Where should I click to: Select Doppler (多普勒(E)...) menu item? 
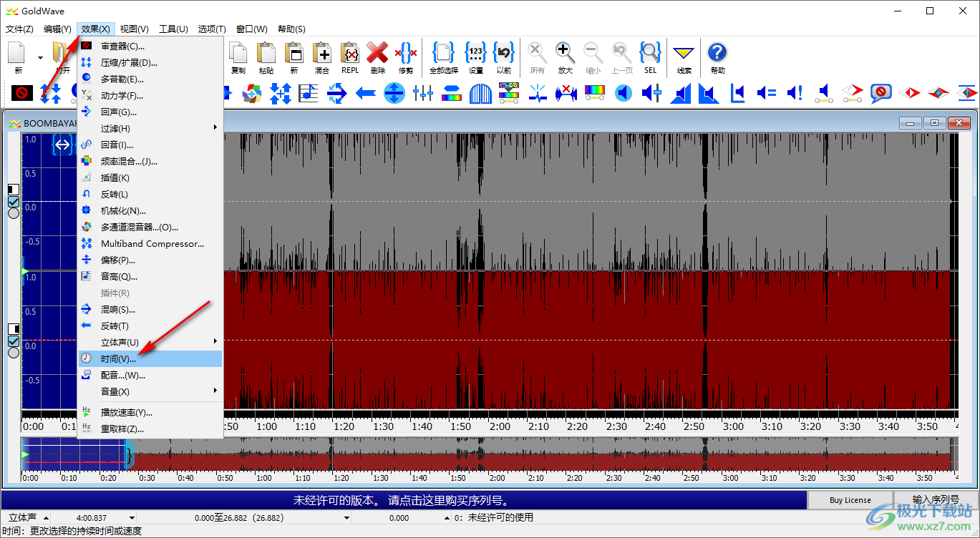(150, 79)
